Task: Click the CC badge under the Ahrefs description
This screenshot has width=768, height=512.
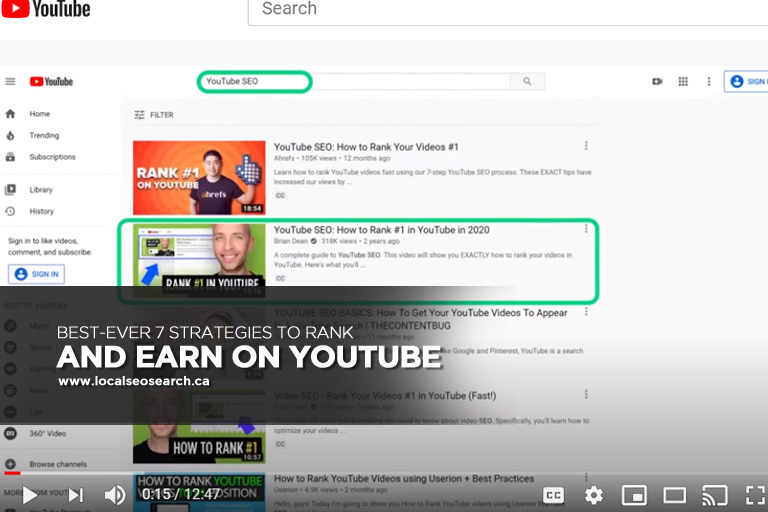Action: pos(280,195)
